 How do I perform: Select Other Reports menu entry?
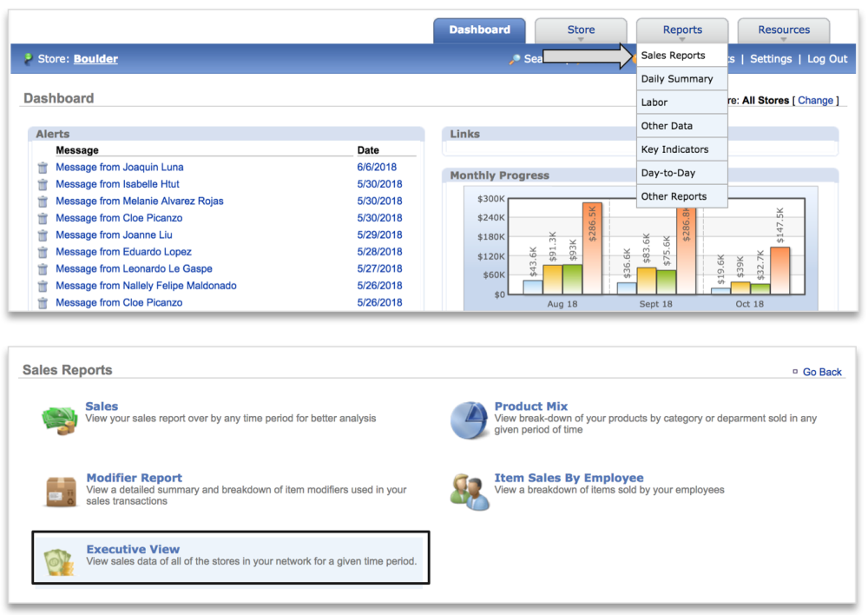click(682, 196)
